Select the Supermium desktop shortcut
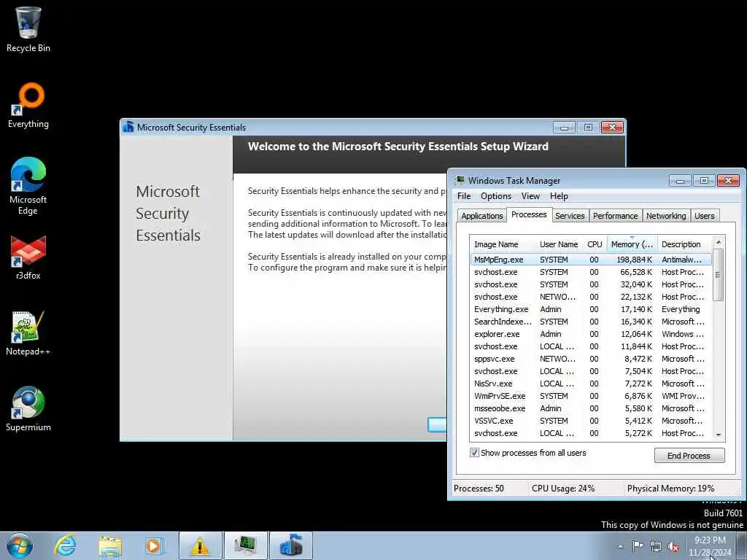Screen dimensions: 747x560 coord(28,409)
